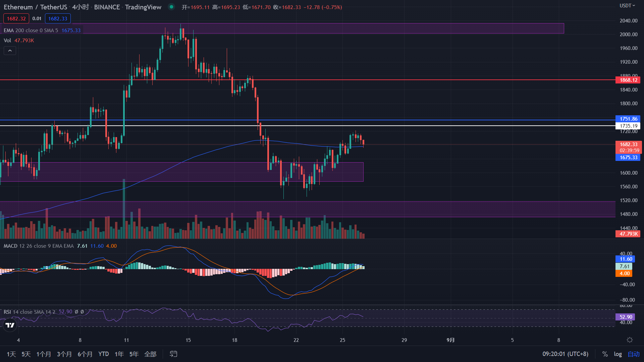The height and width of the screenshot is (362, 644).
Task: Click the TradingView logo icon
Action: [10, 325]
